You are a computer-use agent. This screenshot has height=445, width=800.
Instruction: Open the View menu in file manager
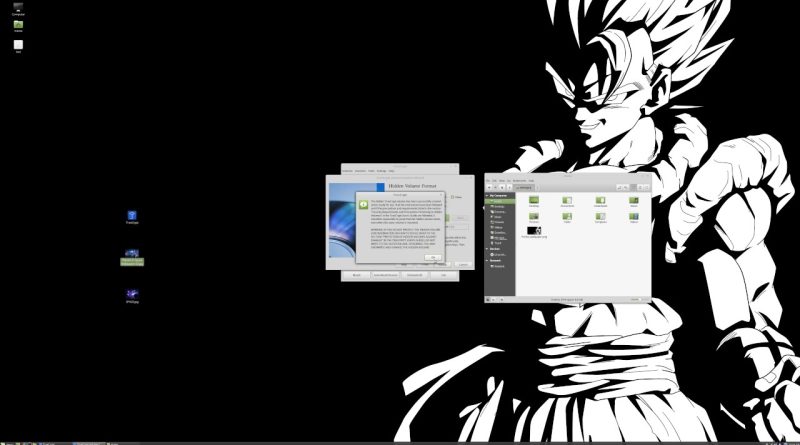[502, 181]
